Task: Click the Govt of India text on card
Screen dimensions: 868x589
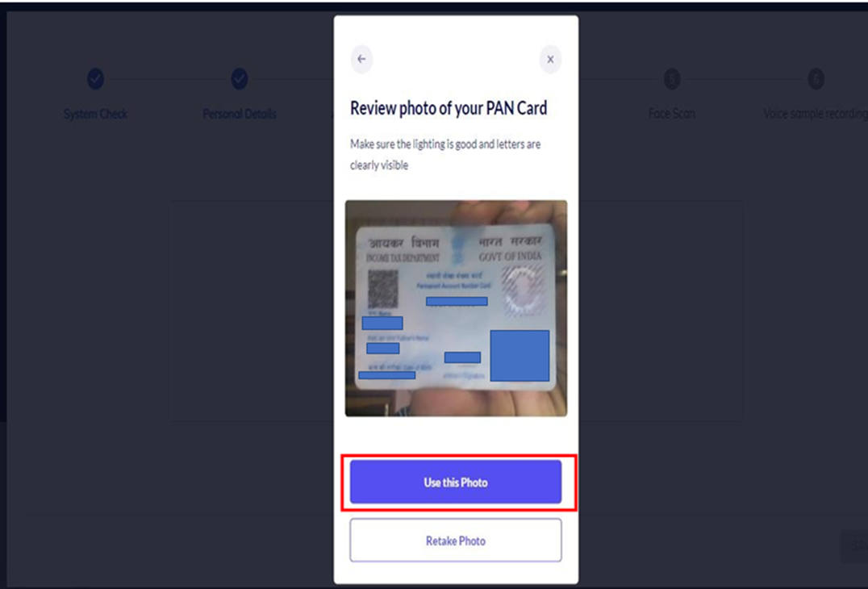Action: tap(510, 257)
